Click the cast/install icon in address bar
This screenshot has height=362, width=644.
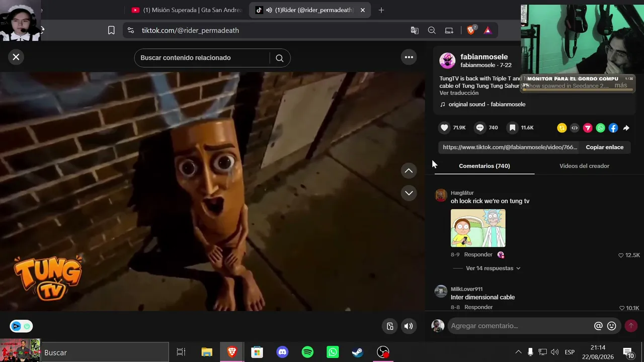(449, 30)
